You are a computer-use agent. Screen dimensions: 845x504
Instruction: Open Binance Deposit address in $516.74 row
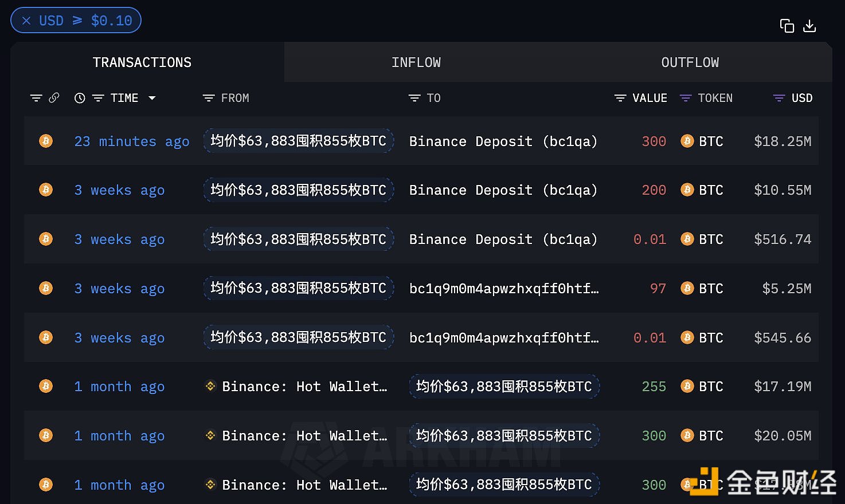pos(503,239)
